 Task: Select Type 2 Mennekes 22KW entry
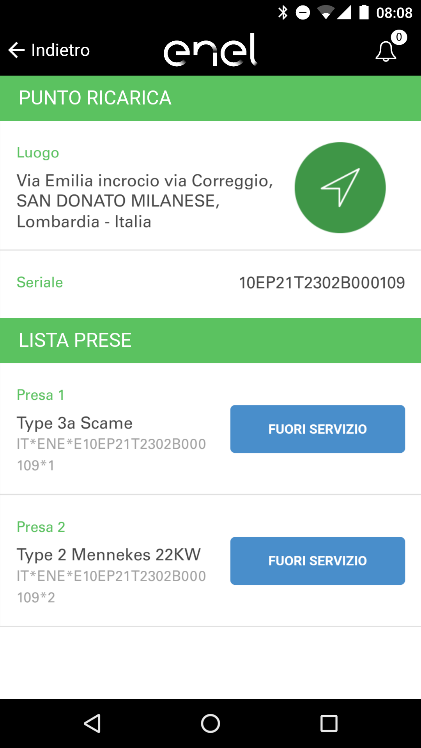point(109,555)
